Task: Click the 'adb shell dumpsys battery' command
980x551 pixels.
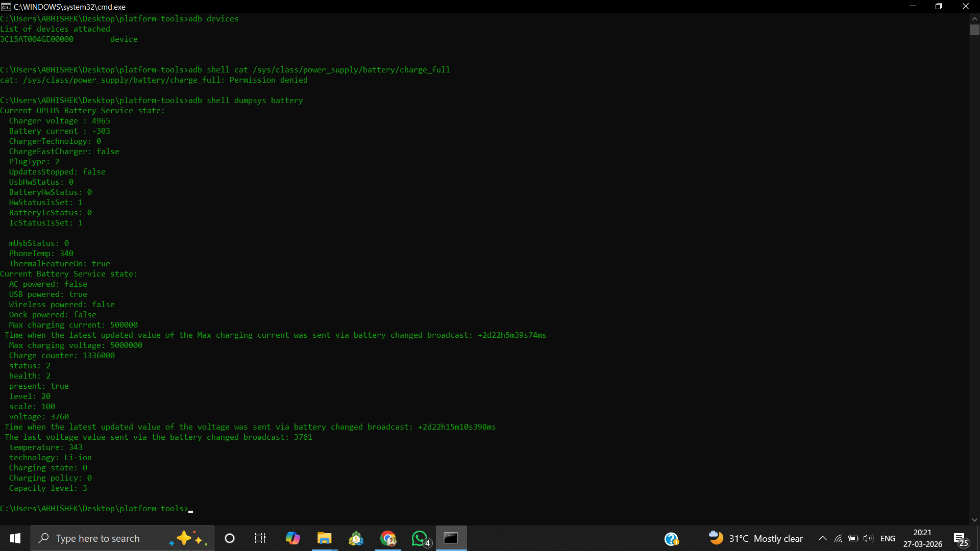Action: click(x=246, y=101)
